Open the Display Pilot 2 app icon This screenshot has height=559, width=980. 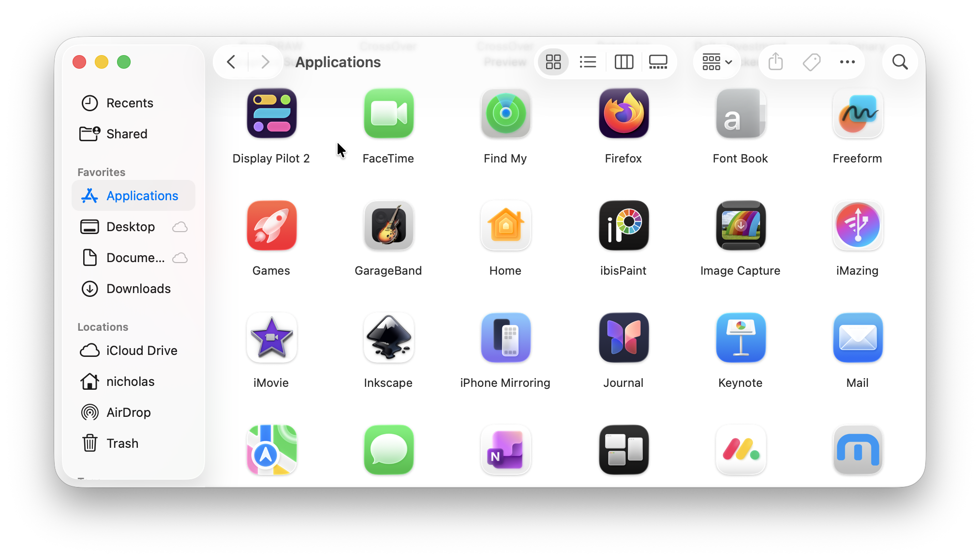pos(271,114)
